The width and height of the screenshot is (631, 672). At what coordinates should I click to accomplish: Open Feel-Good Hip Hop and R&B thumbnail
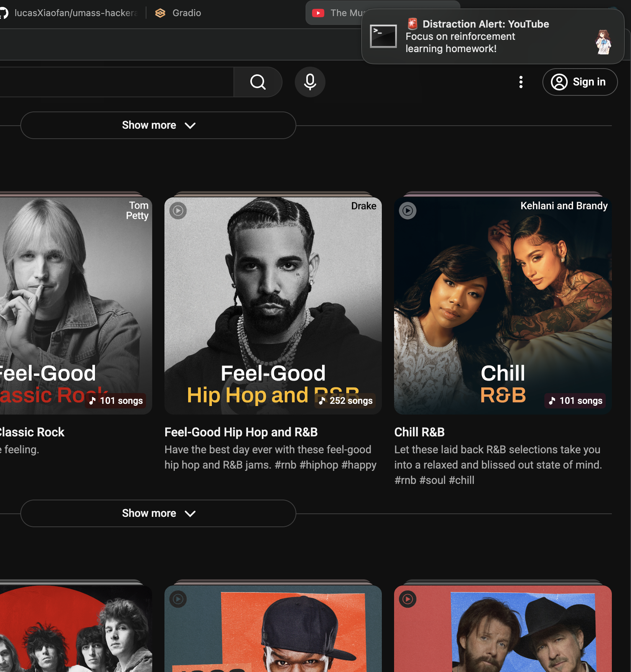click(273, 306)
